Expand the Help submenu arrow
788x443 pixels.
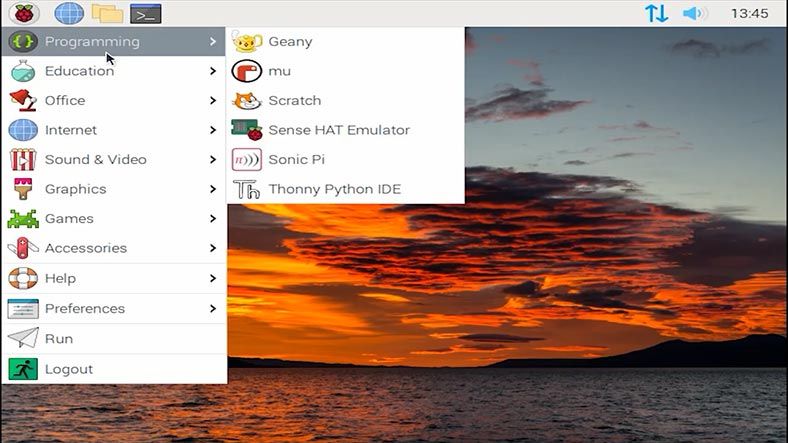[x=213, y=278]
